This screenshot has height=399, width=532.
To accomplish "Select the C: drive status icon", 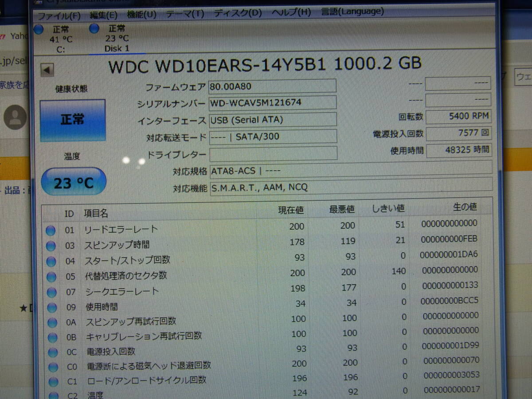I will click(x=39, y=30).
